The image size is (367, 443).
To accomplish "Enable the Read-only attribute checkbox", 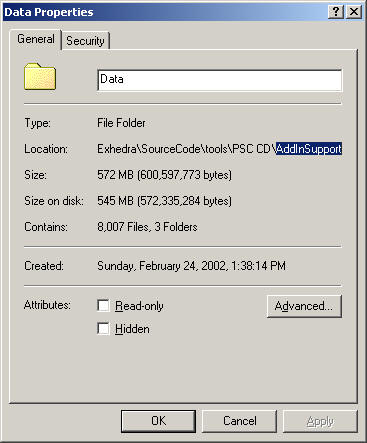I will tap(103, 305).
